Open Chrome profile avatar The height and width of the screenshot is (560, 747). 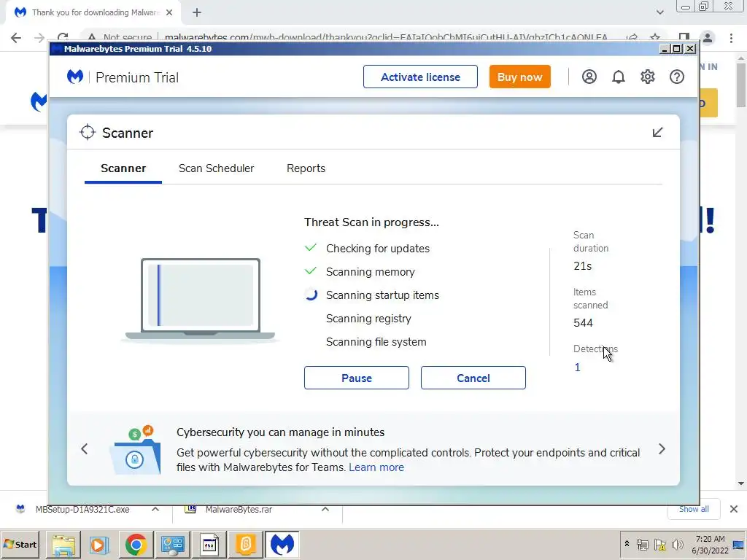pyautogui.click(x=708, y=38)
